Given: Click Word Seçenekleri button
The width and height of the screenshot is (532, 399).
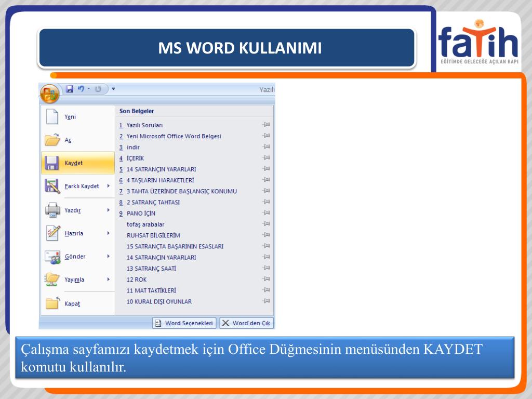Looking at the screenshot, I should [184, 323].
